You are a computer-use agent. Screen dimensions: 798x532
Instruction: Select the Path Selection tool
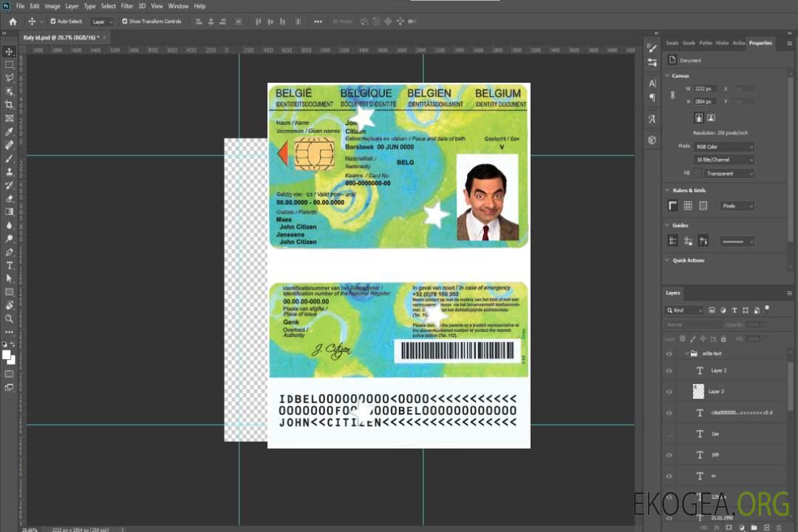pyautogui.click(x=9, y=279)
